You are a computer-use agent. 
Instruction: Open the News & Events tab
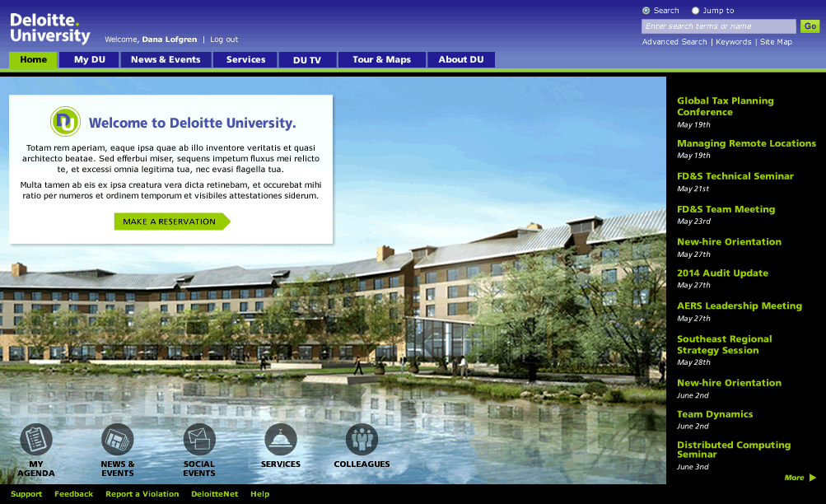(166, 60)
